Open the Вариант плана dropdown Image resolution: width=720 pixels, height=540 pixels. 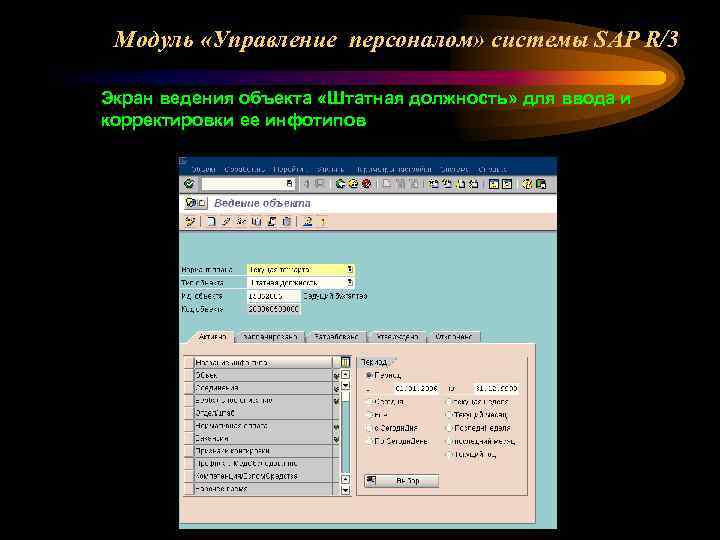[350, 270]
